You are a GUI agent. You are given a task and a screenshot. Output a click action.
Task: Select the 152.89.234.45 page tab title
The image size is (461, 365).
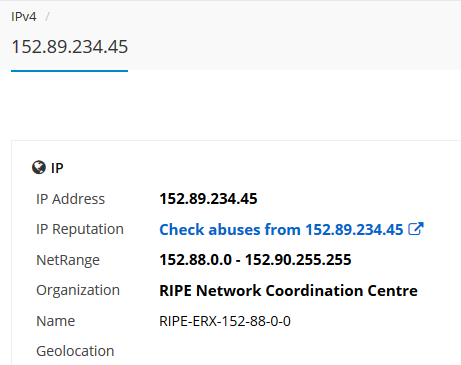pos(70,47)
